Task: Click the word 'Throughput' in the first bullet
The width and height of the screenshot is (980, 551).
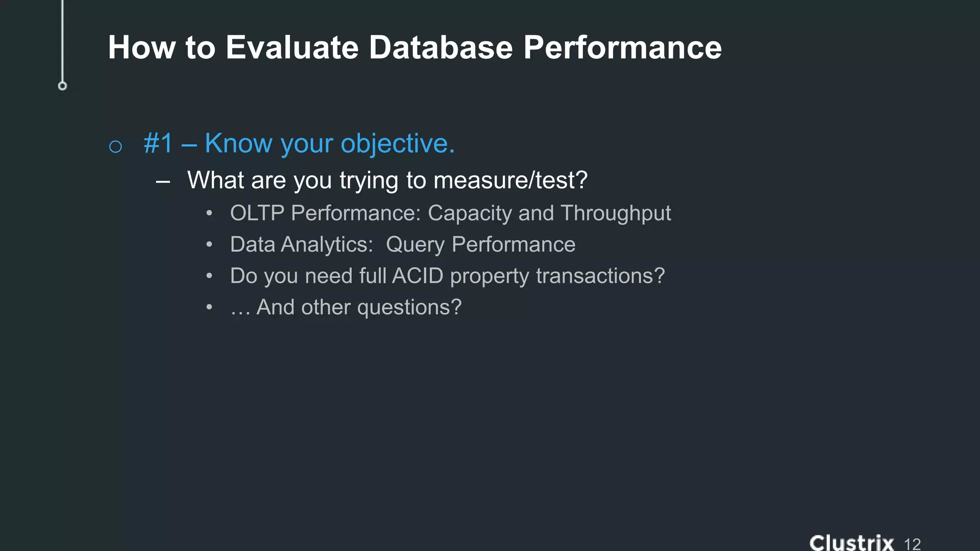Action: point(616,213)
